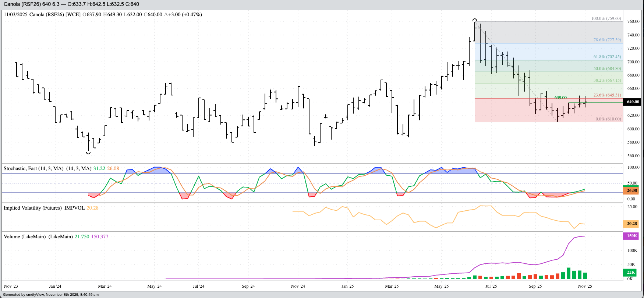Image resolution: width=644 pixels, height=298 pixels.
Task: Select the 50.0% (684.80) Fibonacci level label
Action: [x=607, y=69]
